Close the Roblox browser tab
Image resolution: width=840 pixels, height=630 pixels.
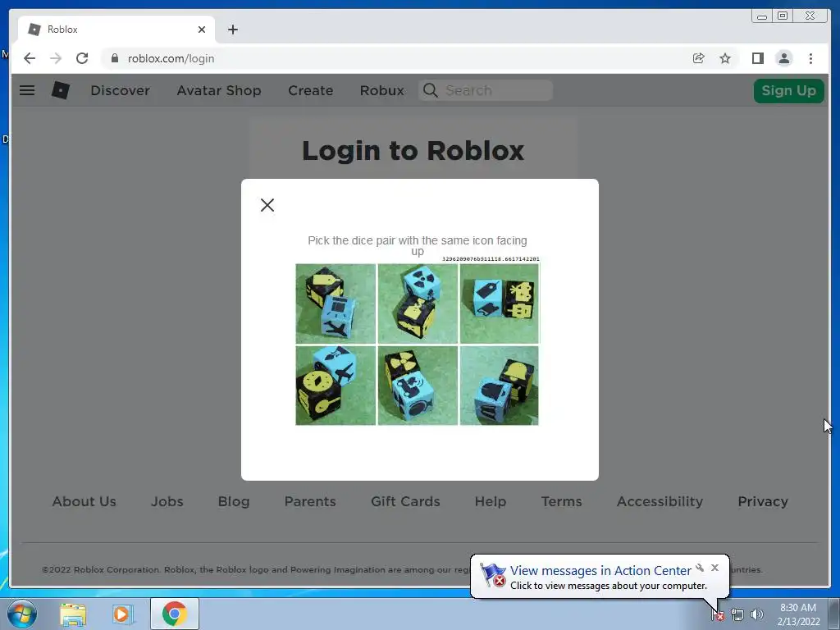tap(202, 30)
